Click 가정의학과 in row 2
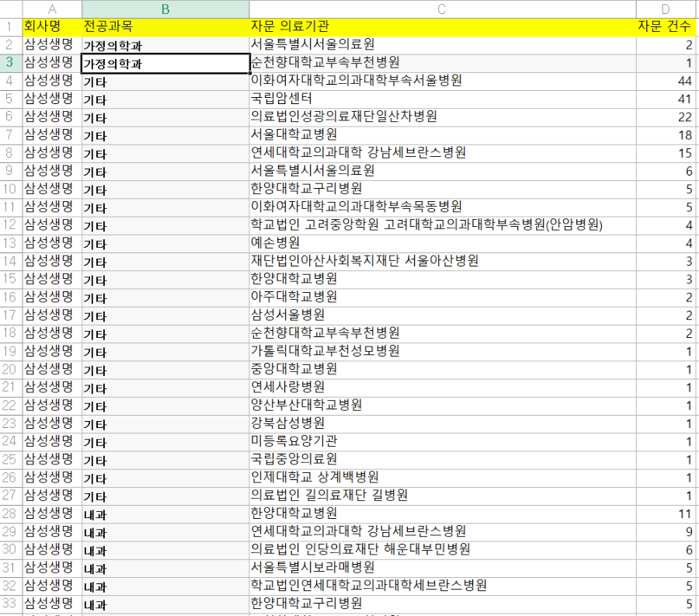 pos(165,45)
